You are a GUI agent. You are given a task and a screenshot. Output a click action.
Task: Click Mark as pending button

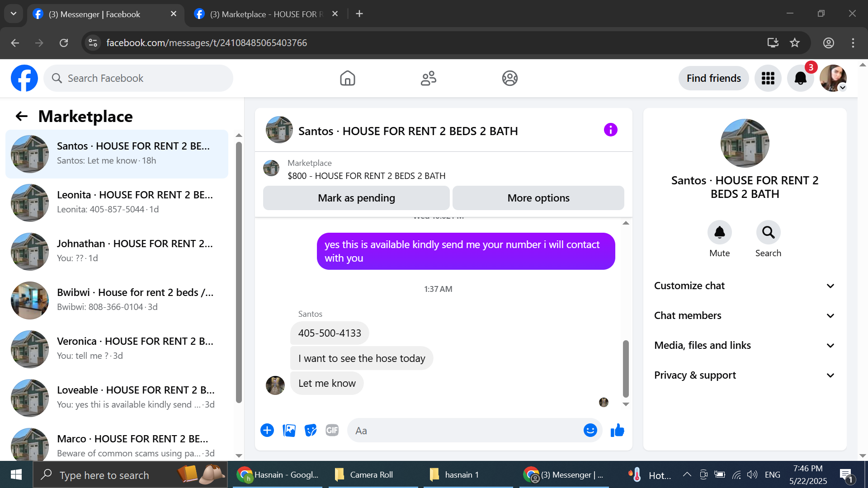[x=356, y=198]
